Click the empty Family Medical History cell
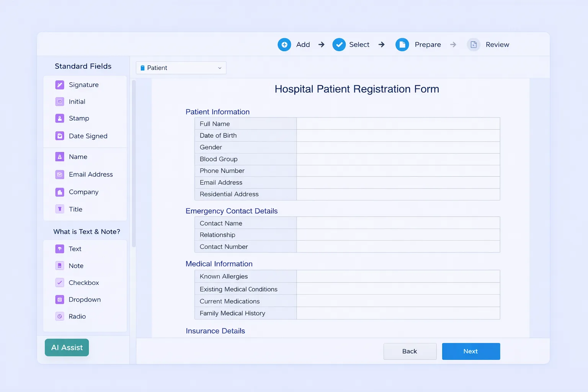Screen dimensions: 588x392 [398, 313]
